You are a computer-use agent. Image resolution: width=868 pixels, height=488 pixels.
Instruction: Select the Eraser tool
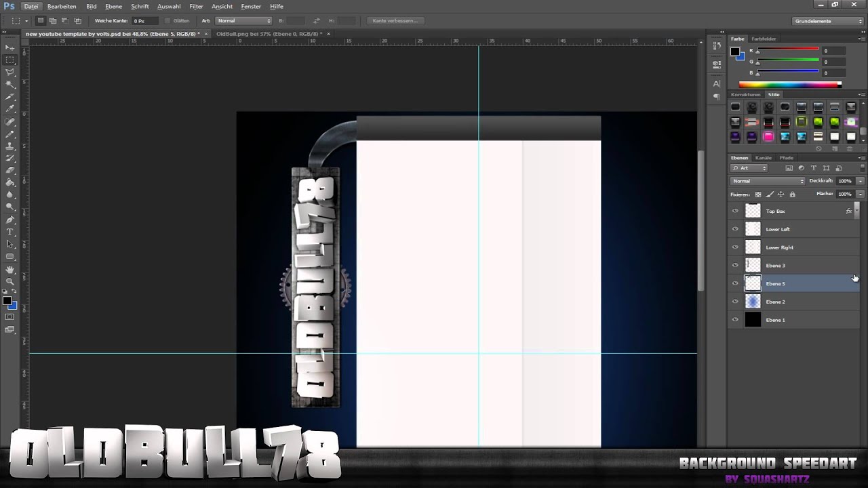[x=10, y=171]
